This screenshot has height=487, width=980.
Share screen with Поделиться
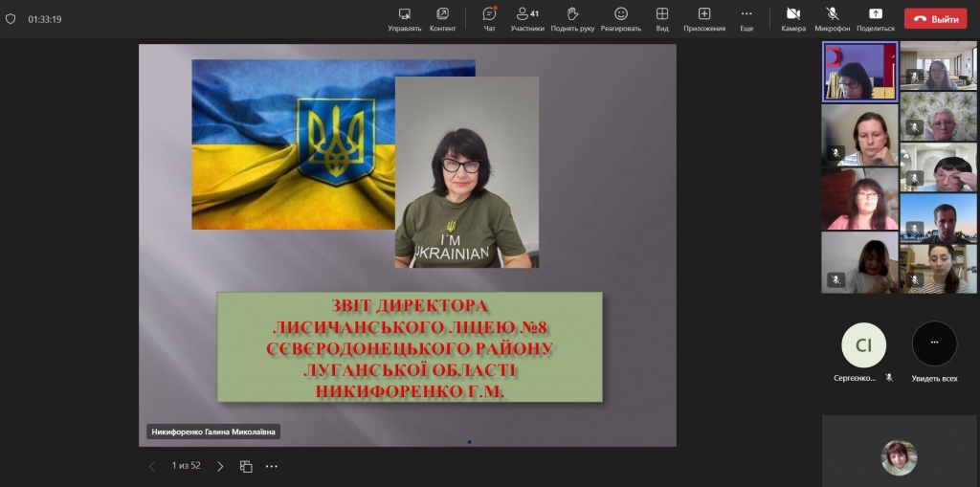point(875,19)
